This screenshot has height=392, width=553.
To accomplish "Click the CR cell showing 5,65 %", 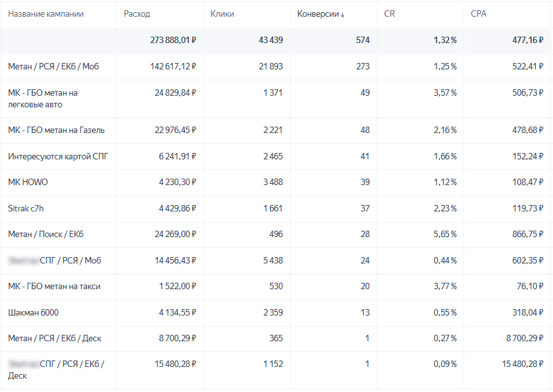I will [x=444, y=235].
